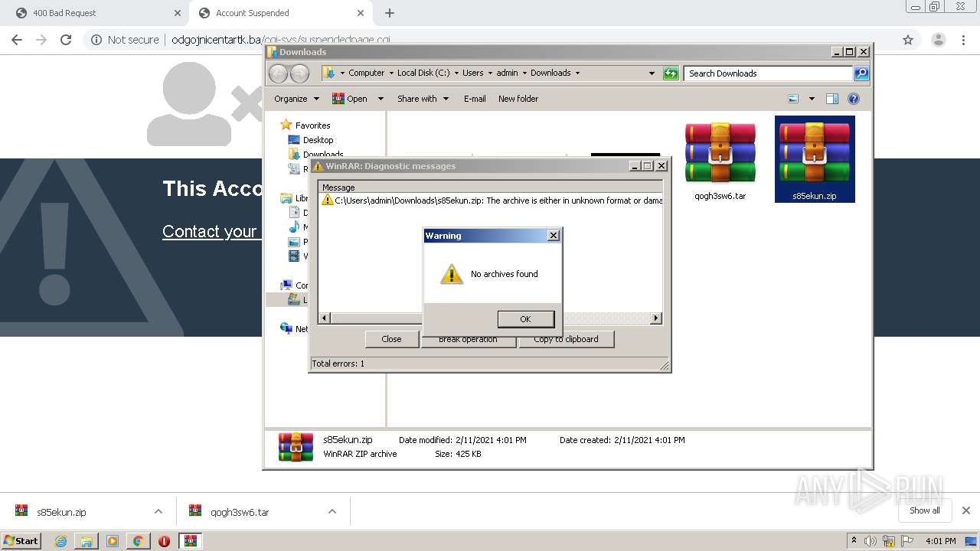This screenshot has width=980, height=551.
Task: Click Downloads in the address breadcrumb
Action: point(550,73)
